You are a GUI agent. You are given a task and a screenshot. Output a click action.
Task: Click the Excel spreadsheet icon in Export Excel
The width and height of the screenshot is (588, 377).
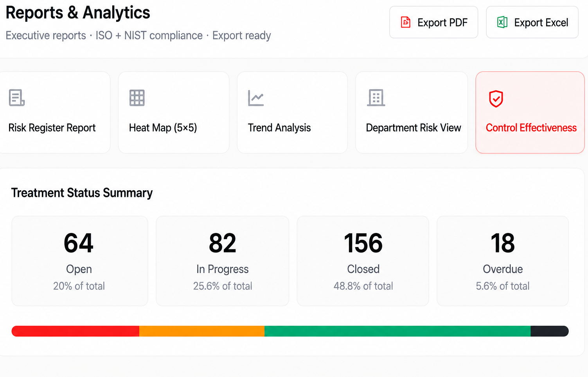tap(502, 22)
